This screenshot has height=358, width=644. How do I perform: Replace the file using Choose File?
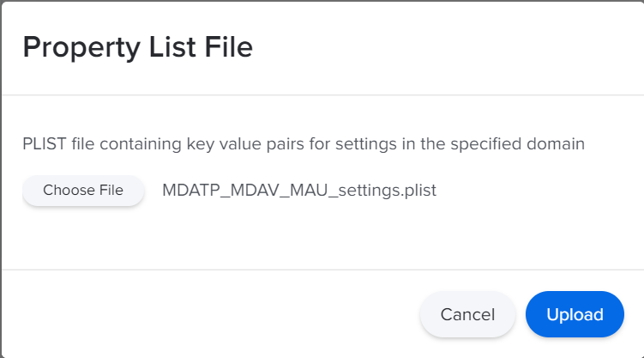[x=83, y=191]
